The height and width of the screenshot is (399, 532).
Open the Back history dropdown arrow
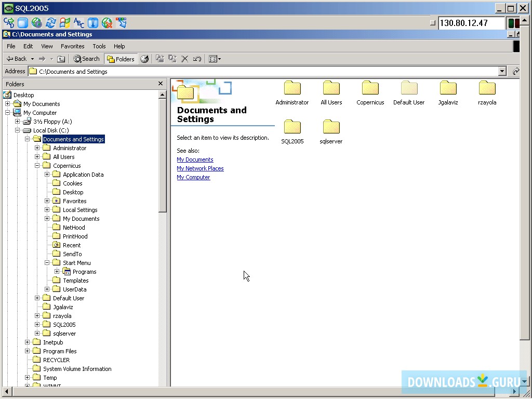[x=32, y=59]
